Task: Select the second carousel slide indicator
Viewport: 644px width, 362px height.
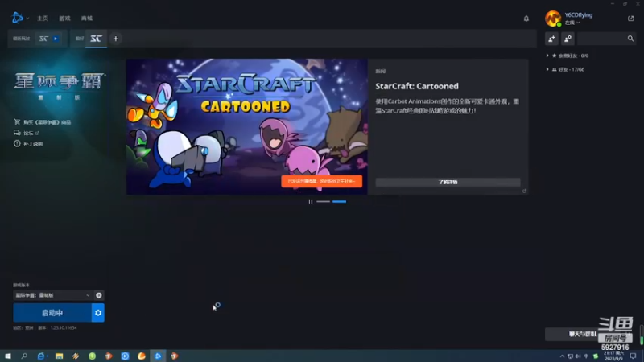Action: pyautogui.click(x=339, y=202)
